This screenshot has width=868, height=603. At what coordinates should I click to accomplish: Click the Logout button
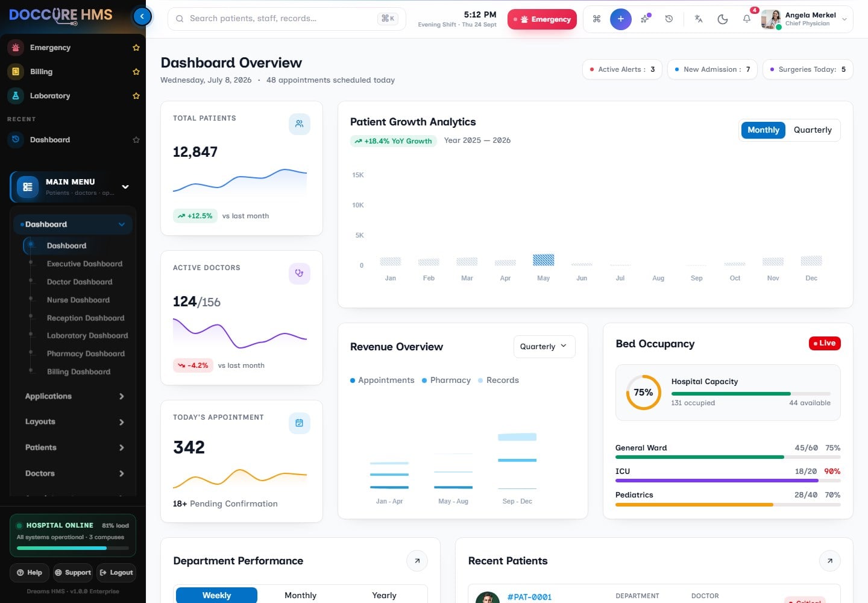click(116, 573)
